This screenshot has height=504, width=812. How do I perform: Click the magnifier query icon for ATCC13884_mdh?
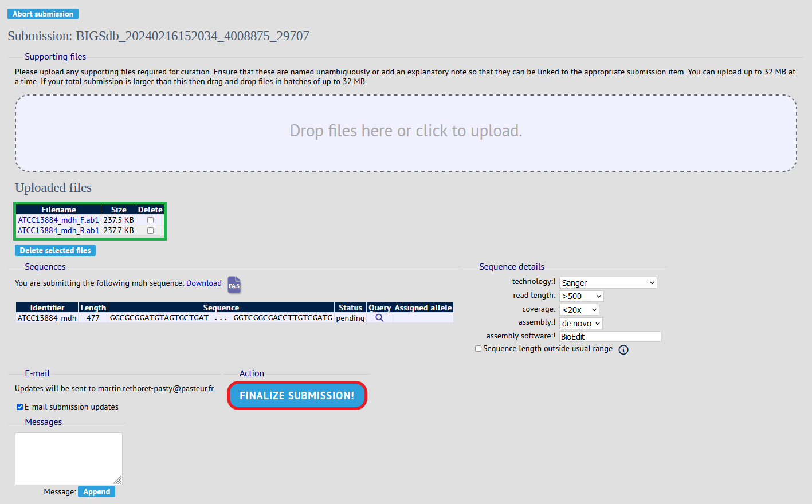point(379,318)
